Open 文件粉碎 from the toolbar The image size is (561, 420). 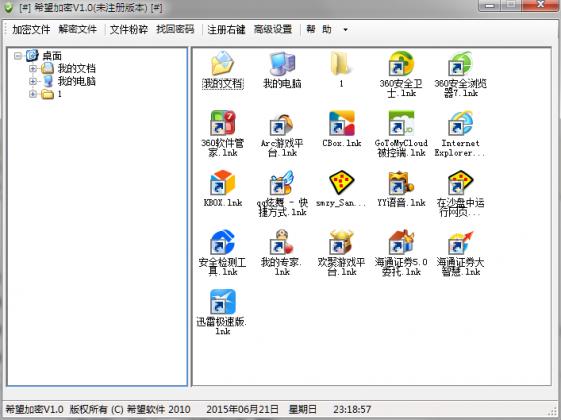(129, 29)
